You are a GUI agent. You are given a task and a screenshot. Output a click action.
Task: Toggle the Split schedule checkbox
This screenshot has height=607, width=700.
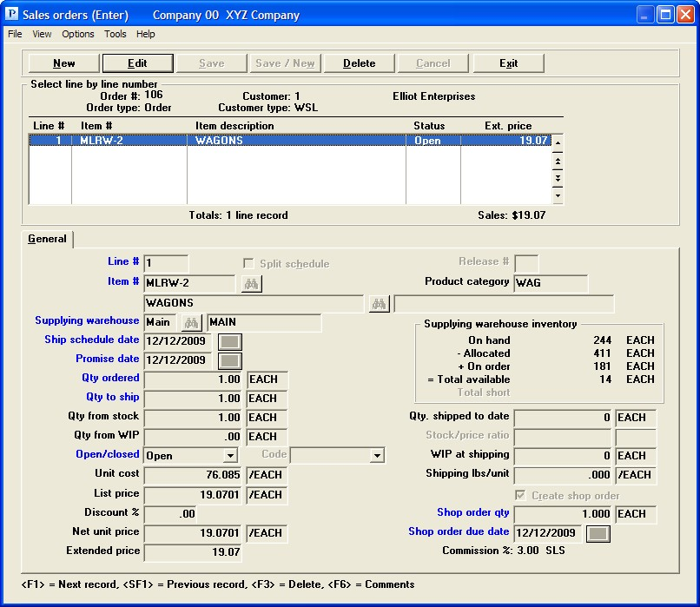point(249,264)
